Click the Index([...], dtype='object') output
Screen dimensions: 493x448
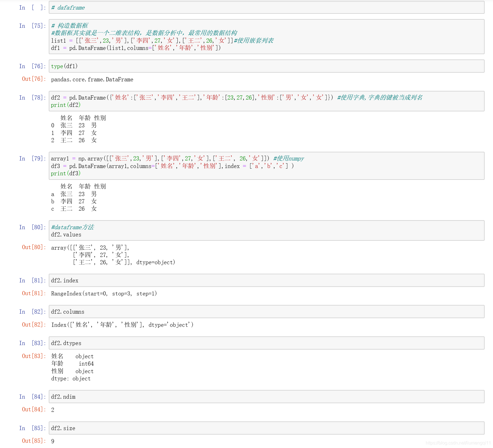pos(122,325)
